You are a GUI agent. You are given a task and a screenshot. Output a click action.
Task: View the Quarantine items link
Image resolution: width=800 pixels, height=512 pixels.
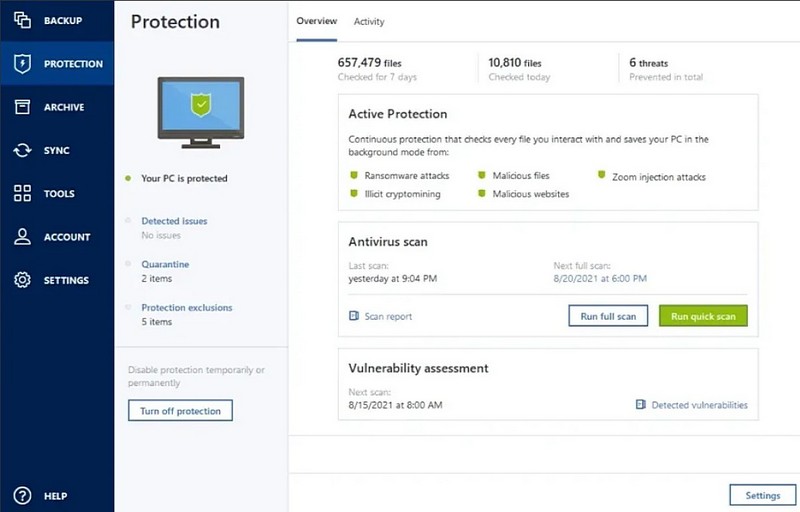point(165,264)
